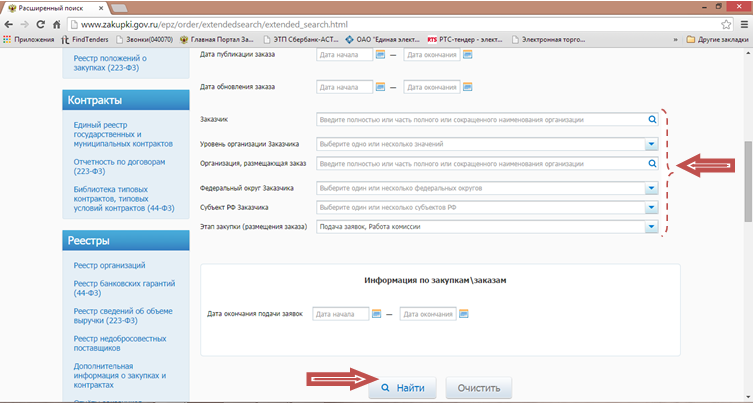Viewport: 753px width, 403px height.
Task: Expand Уровень организации Заказчика dropdown
Action: (651, 144)
